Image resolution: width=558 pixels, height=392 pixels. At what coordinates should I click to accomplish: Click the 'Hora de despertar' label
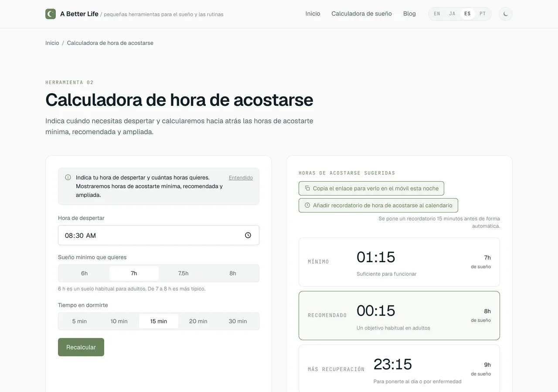tap(81, 218)
